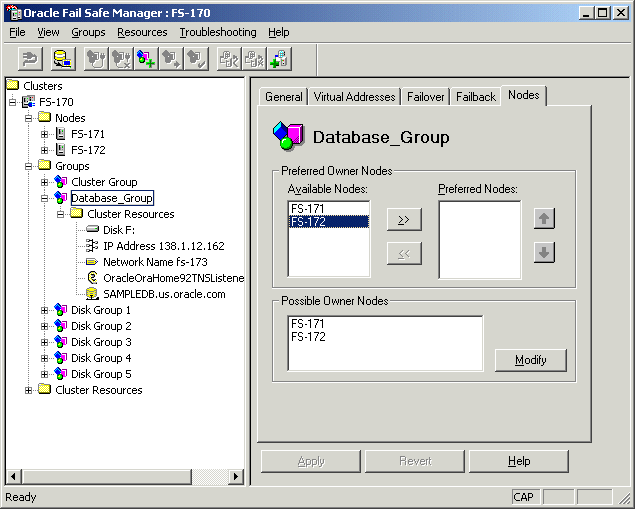Switch to the Virtual Addresses tab
This screenshot has width=635, height=509.
pyautogui.click(x=354, y=97)
